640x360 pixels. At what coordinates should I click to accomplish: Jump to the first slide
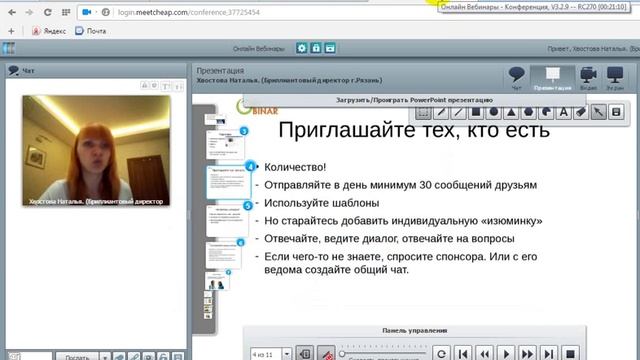click(x=463, y=354)
